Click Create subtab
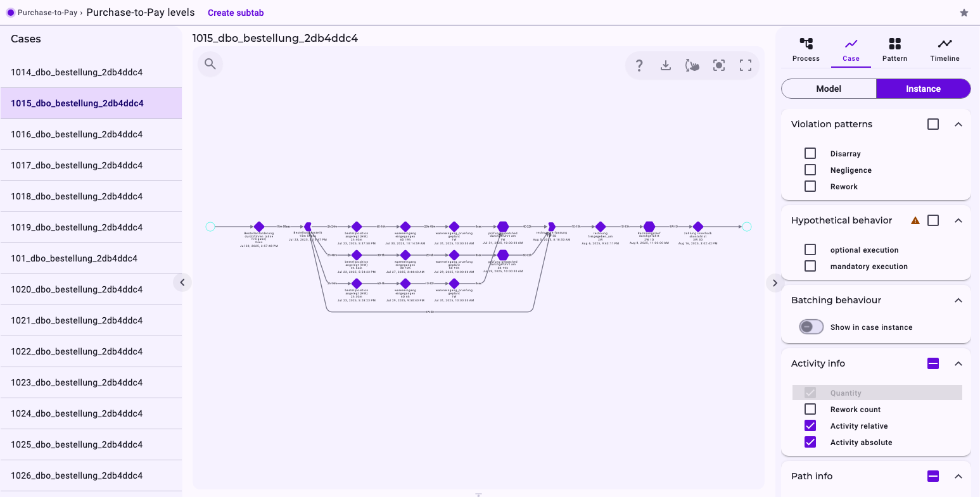This screenshot has height=497, width=980. pyautogui.click(x=236, y=13)
